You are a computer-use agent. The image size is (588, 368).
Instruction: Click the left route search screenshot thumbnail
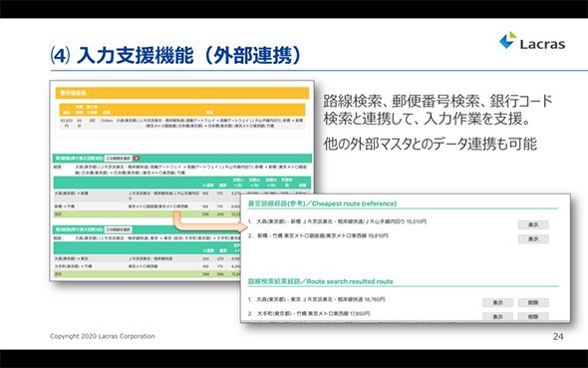pos(181,181)
